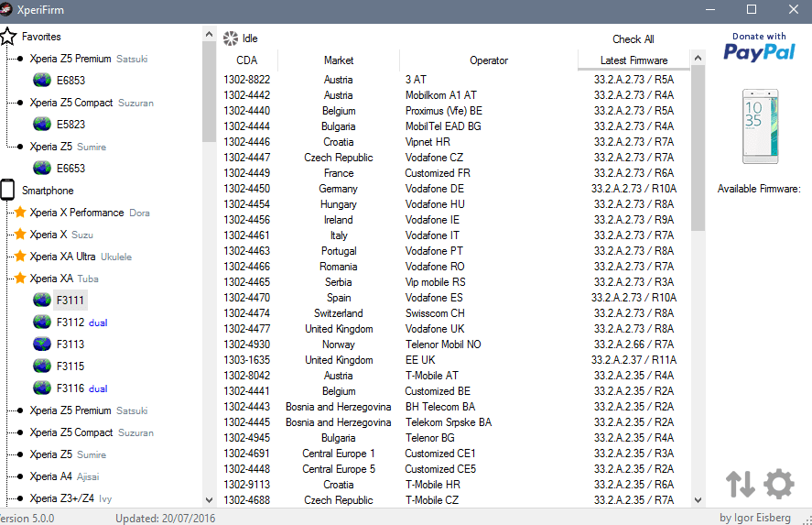Select the Proximus (Vfe) BE row
This screenshot has height=525, width=812.
coord(454,110)
